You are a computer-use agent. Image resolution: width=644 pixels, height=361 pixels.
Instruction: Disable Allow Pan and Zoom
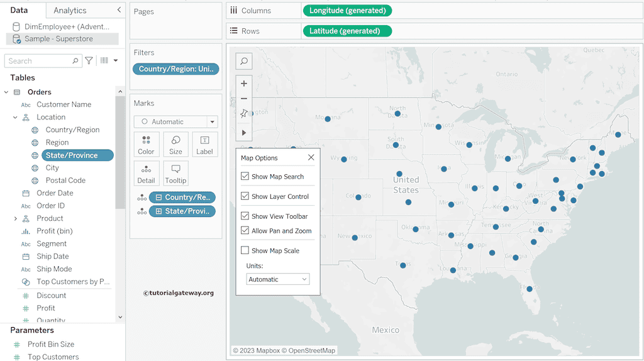(245, 231)
